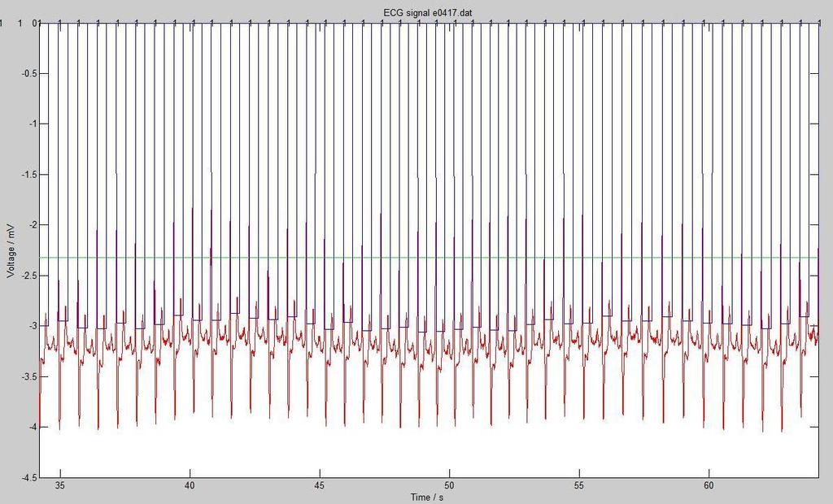Screen dimensions: 833x504
Task: Click the x-axis tick label 50
Action: 449,486
